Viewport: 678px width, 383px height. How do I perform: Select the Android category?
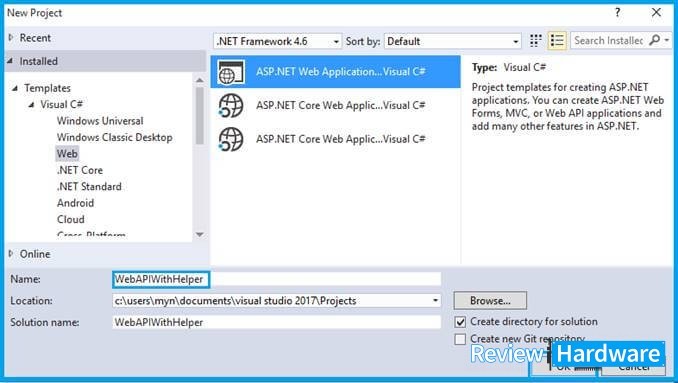[75, 203]
